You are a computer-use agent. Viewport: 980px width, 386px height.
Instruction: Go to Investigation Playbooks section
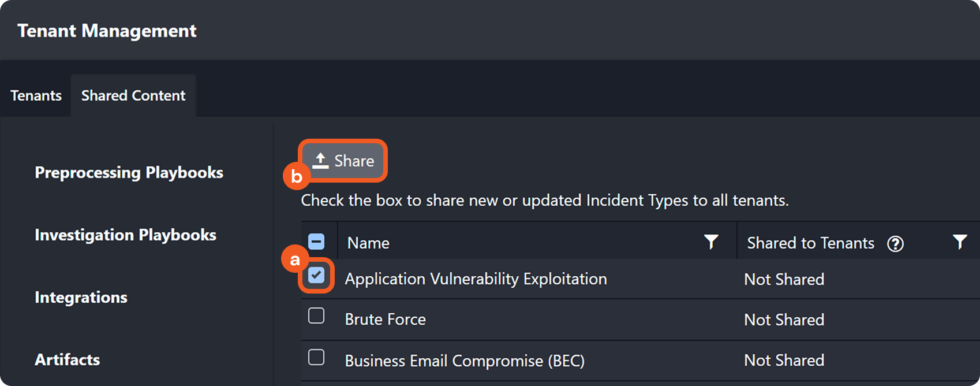point(125,235)
